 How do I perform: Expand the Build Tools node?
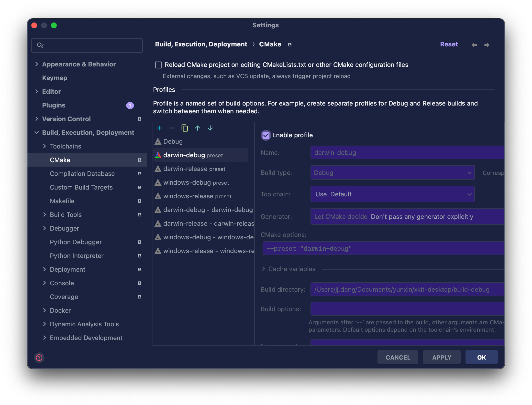44,215
